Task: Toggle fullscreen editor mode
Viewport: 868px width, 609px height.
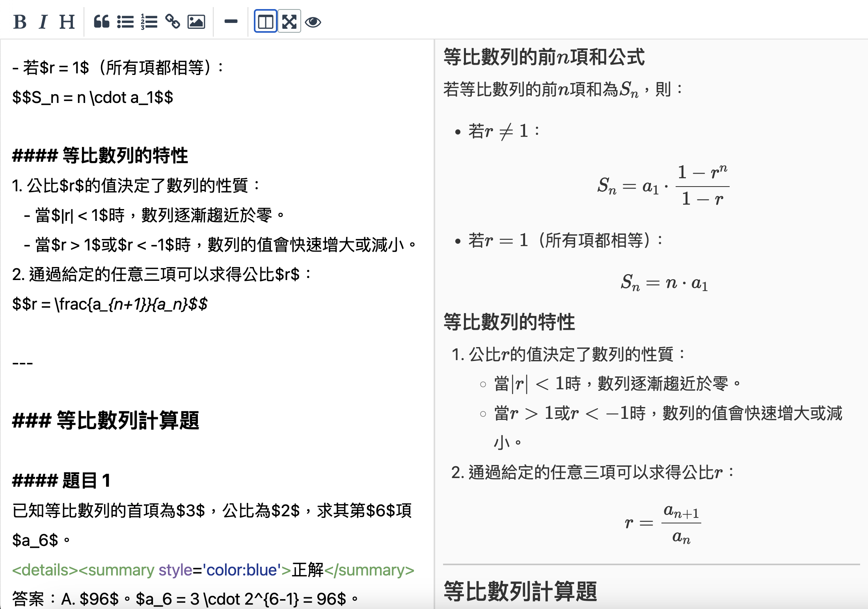Action: tap(289, 22)
